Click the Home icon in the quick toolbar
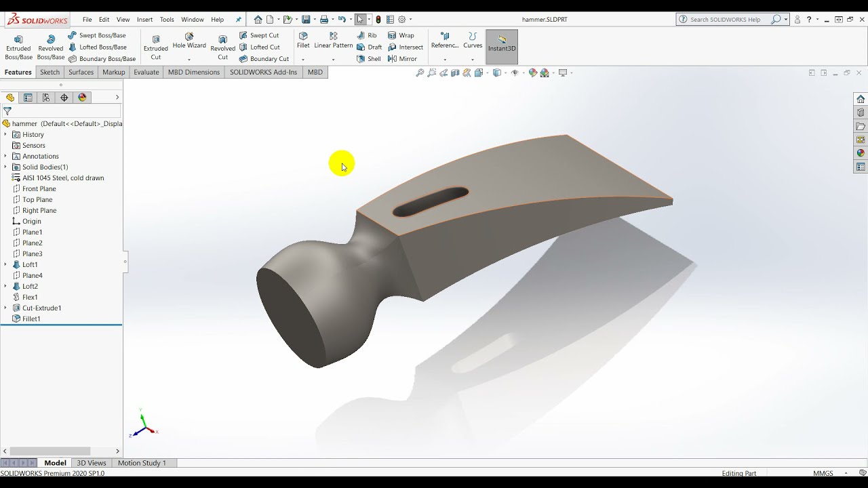868x488 pixels. click(258, 19)
